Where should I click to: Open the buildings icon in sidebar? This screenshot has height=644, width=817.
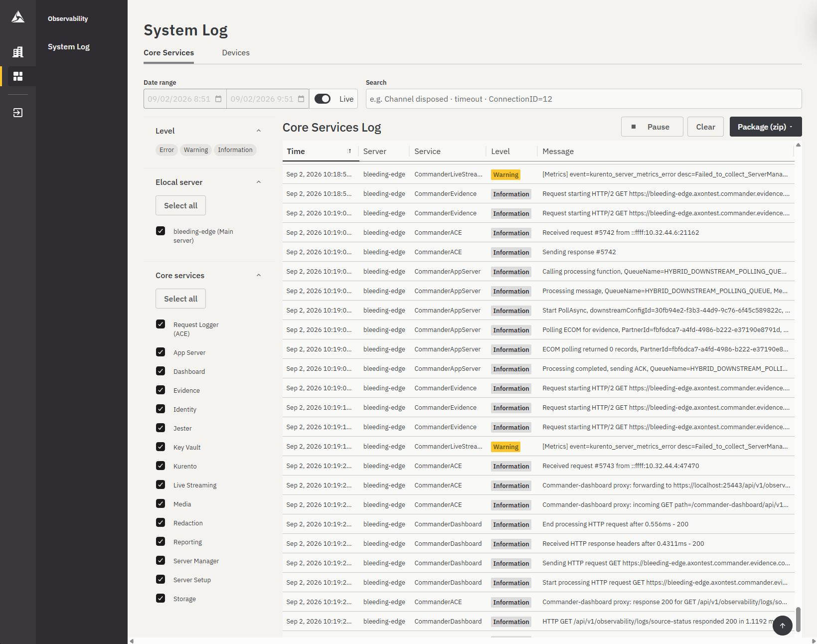click(x=18, y=52)
